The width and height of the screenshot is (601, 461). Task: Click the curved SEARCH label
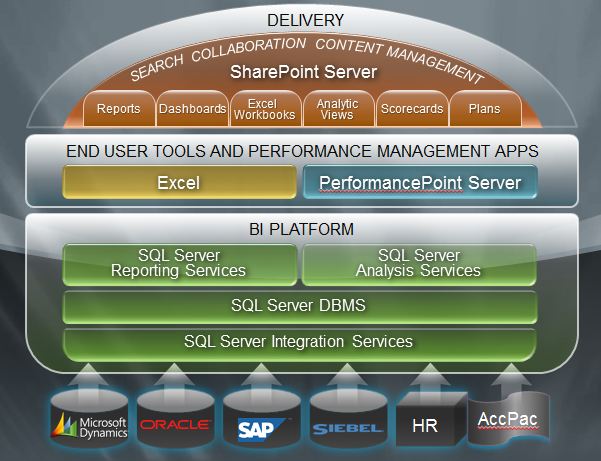pyautogui.click(x=157, y=67)
